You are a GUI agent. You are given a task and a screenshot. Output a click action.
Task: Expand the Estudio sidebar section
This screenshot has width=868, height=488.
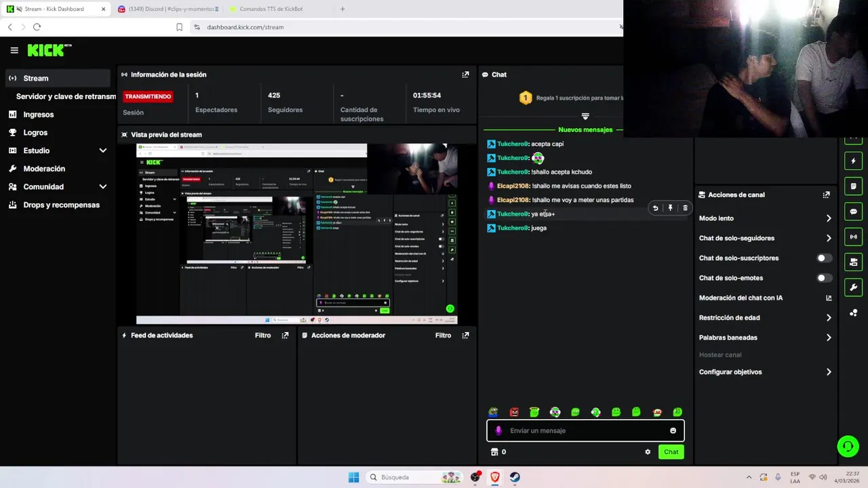pyautogui.click(x=102, y=150)
